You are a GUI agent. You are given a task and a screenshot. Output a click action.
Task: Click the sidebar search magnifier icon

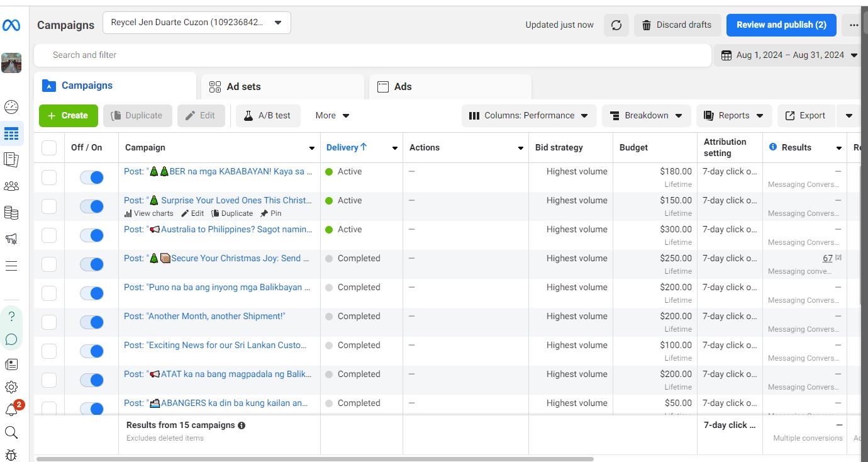(11, 432)
